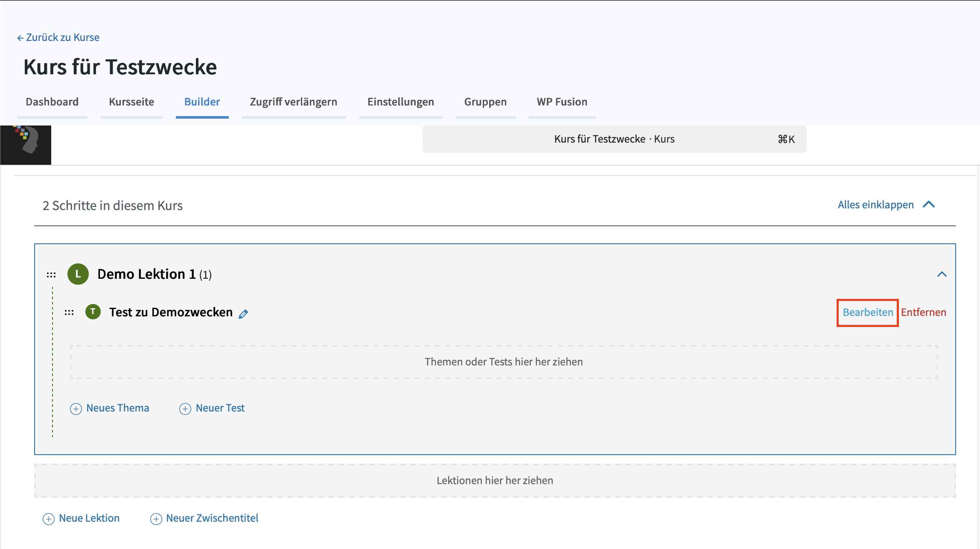This screenshot has height=549, width=980.
Task: Collapse the Demo Lektion 1 section
Action: [x=942, y=274]
